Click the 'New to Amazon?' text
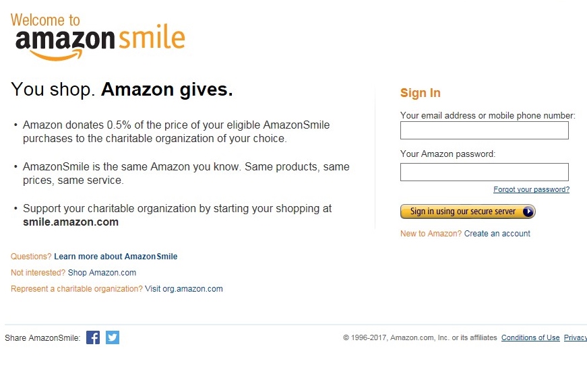Image resolution: width=587 pixels, height=392 pixels. click(x=431, y=234)
